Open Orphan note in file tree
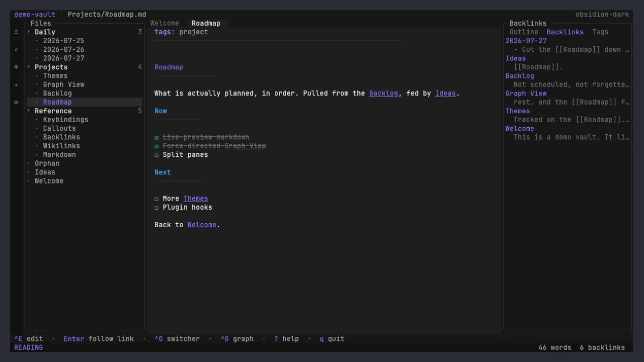This screenshot has height=362, width=644. [x=47, y=163]
